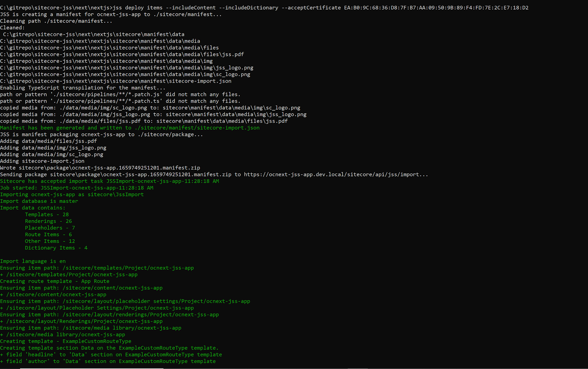Click 'Adding data/media/img/jss_logo.png' line
The width and height of the screenshot is (588, 369).
coord(53,148)
